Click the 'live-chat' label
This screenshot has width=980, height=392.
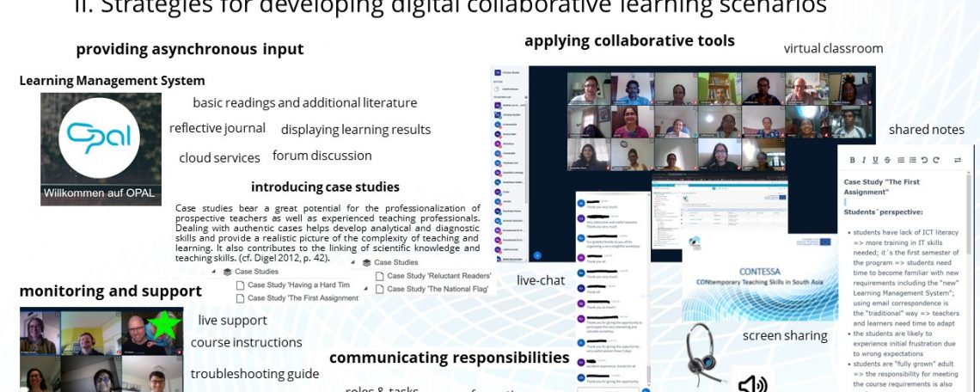click(541, 281)
